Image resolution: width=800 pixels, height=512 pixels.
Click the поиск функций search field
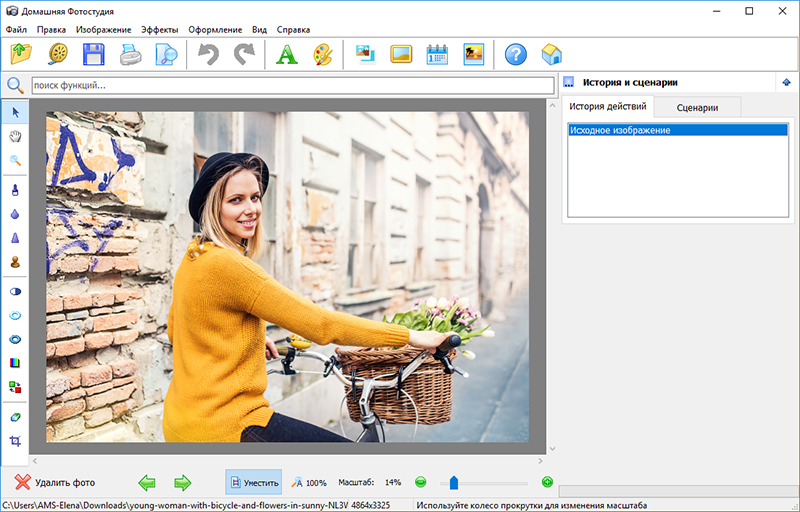coord(293,85)
